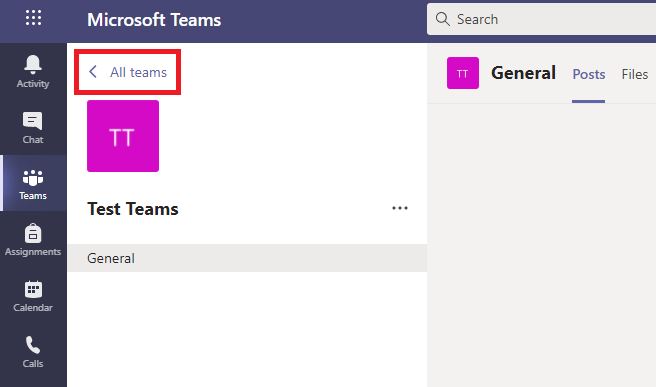Click the search magnifier icon
Viewport: 656px width, 387px height.
[x=442, y=19]
